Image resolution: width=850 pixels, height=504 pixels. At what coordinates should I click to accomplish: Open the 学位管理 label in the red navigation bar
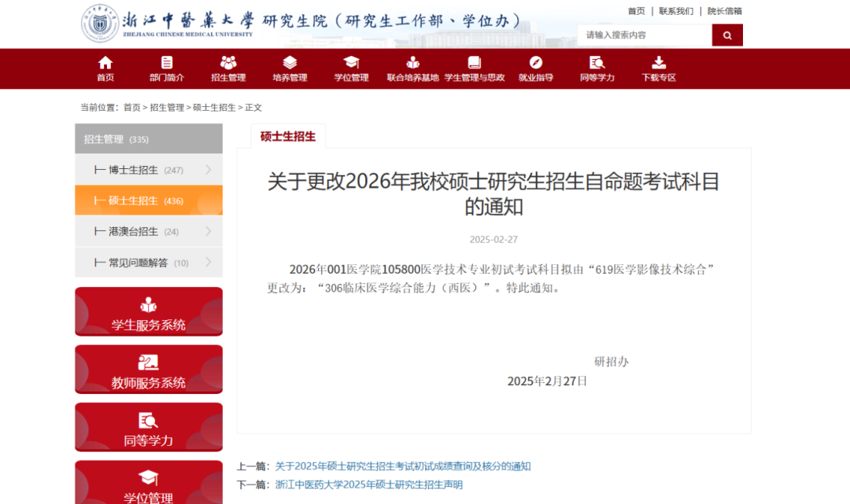point(351,77)
